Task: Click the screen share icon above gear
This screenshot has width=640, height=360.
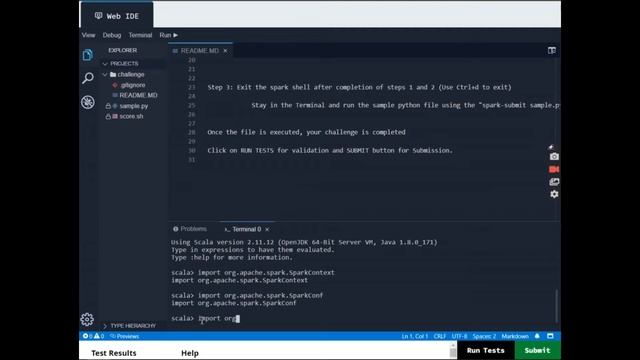Action: [554, 182]
